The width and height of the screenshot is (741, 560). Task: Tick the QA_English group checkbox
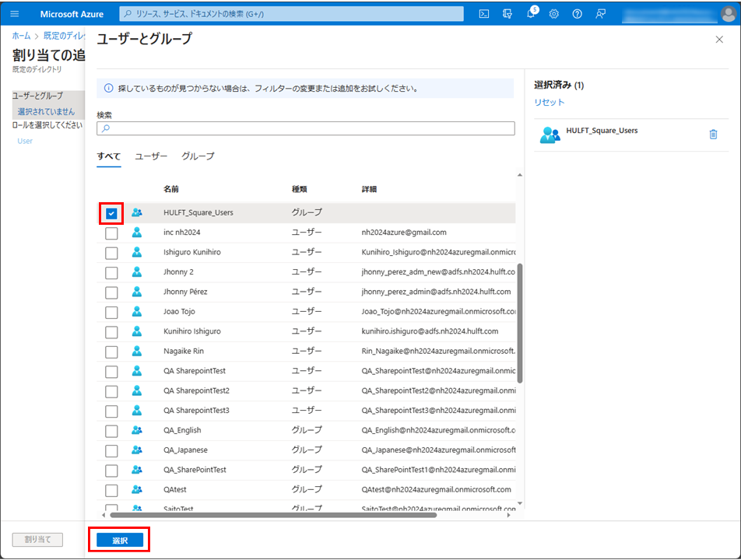point(111,430)
